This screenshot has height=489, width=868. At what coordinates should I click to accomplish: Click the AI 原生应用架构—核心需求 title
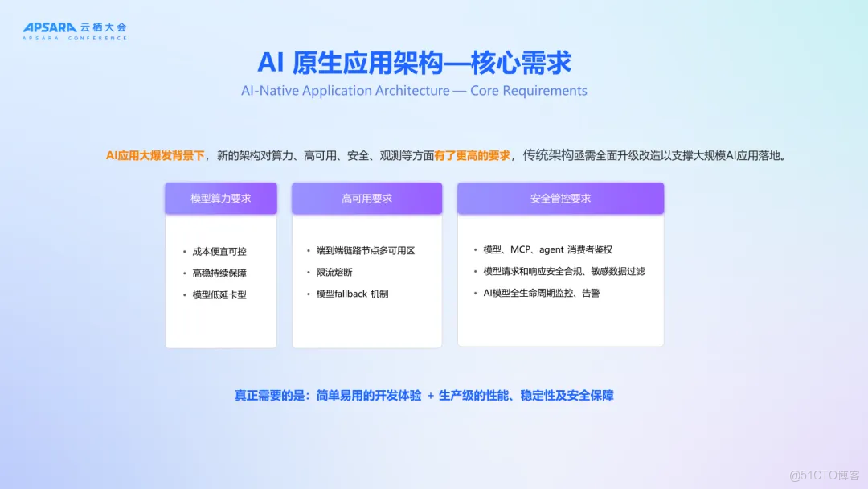click(x=415, y=64)
